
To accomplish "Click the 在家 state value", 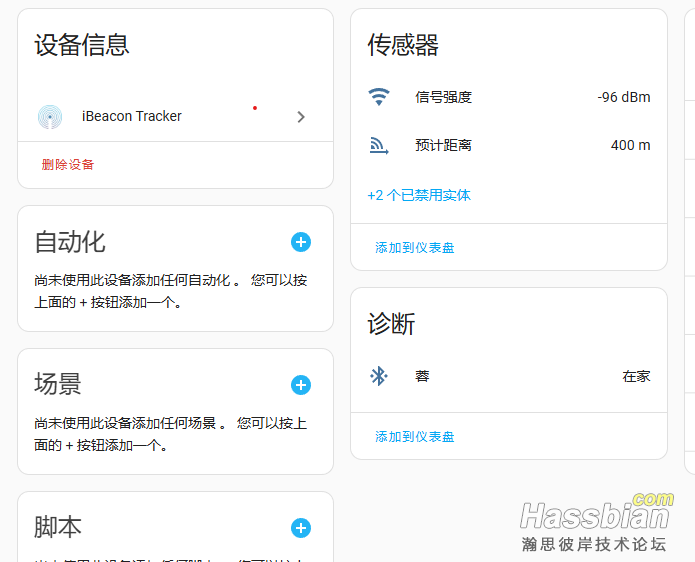I will click(x=636, y=376).
